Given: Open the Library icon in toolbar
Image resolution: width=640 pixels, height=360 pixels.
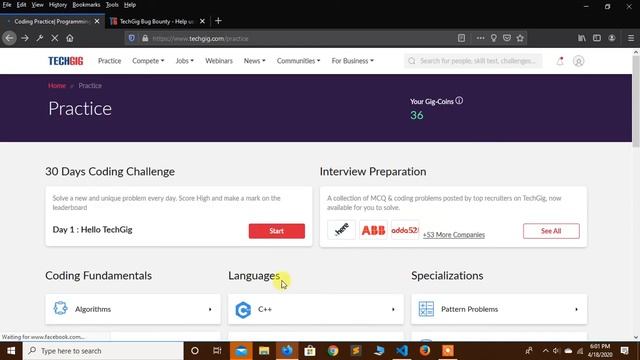Looking at the screenshot, I should 582,38.
